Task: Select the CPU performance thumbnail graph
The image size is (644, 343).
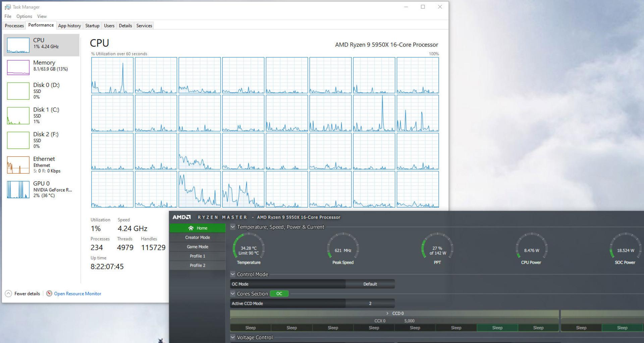Action: pos(18,45)
